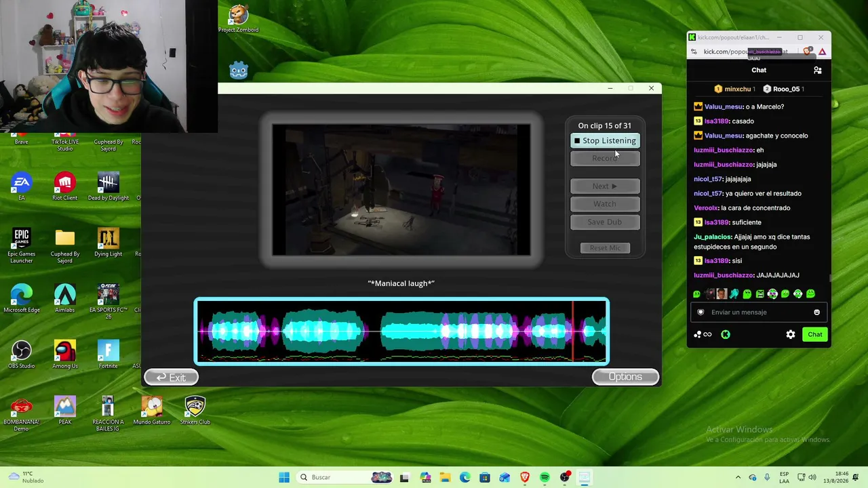The image size is (868, 488).
Task: Open the Epic Games Launcher shortcut
Action: (22, 246)
